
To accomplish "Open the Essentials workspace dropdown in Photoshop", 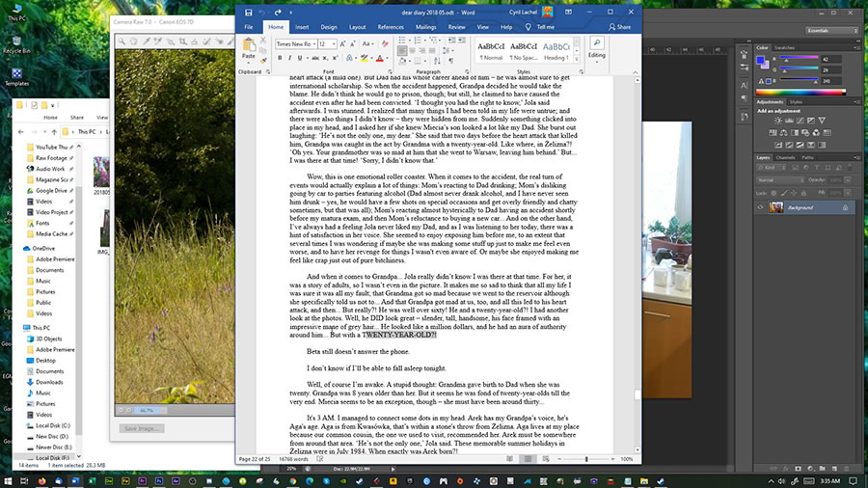I will click(832, 31).
